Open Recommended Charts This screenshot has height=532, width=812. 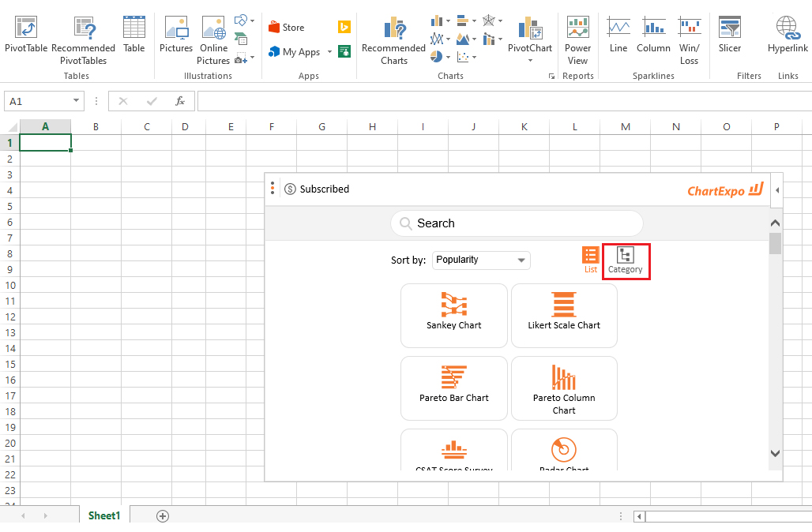(393, 40)
